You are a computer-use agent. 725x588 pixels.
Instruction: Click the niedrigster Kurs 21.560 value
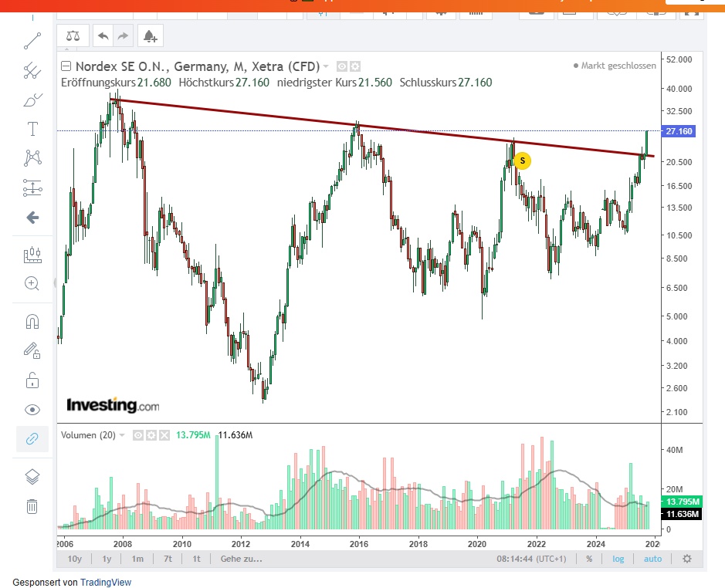[x=375, y=83]
